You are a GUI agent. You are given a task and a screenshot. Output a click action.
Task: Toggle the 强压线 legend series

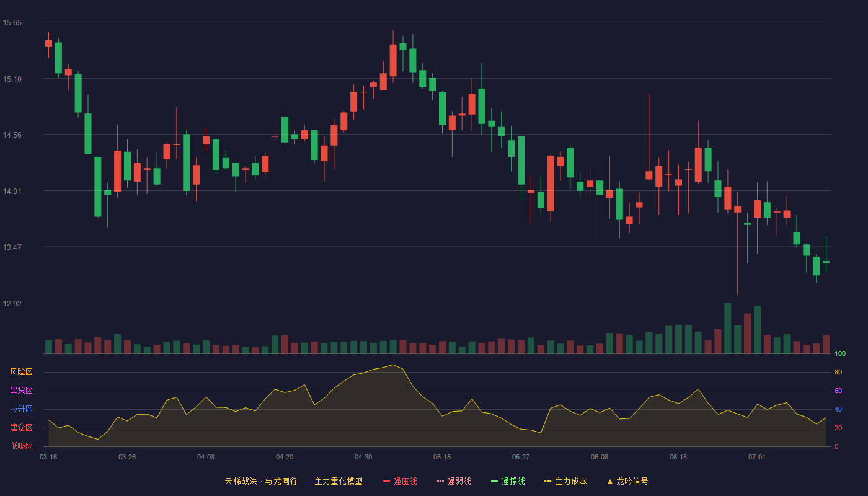[400, 481]
